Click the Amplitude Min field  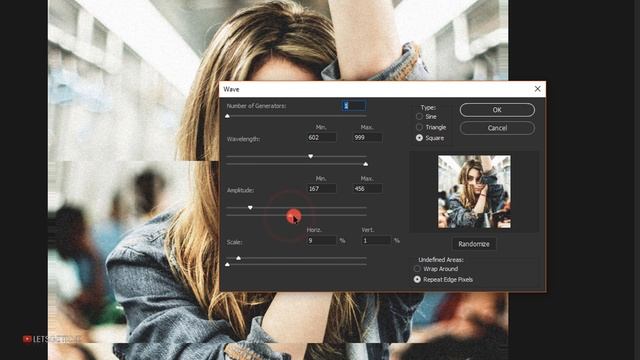[321, 189]
